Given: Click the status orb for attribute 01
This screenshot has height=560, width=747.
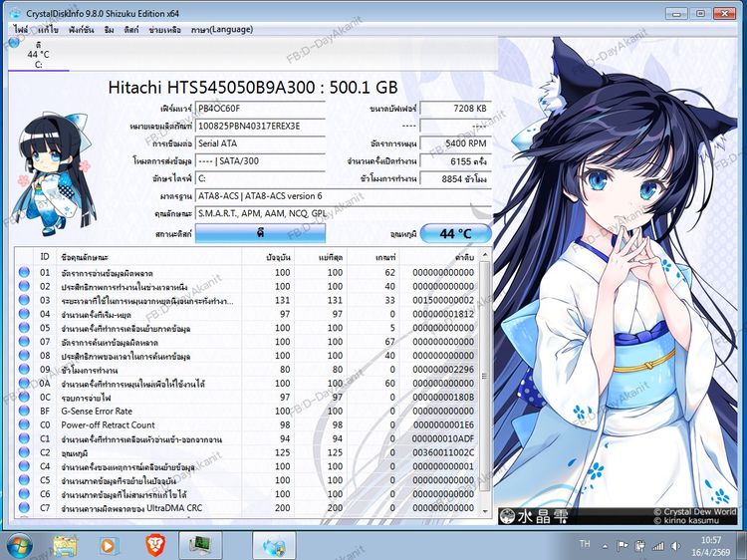Looking at the screenshot, I should [24, 272].
